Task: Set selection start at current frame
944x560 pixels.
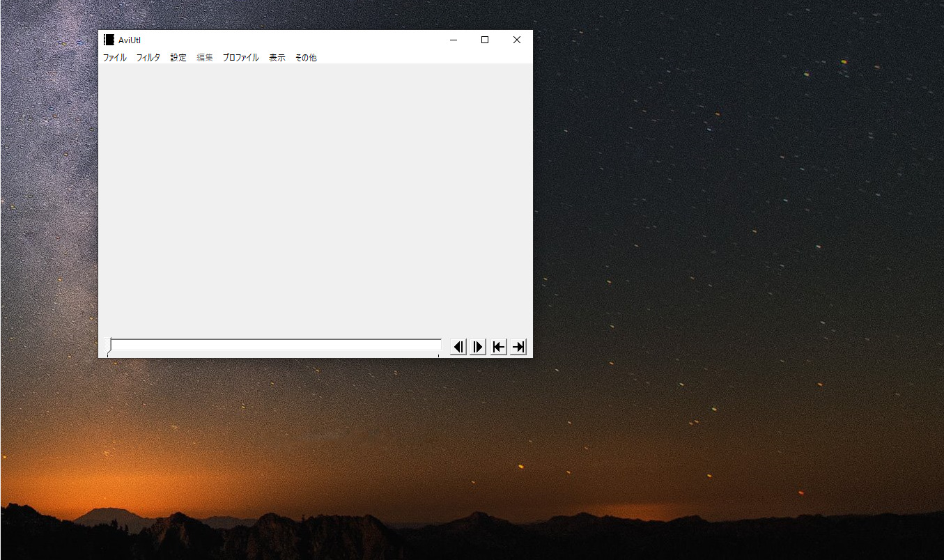Action: pyautogui.click(x=498, y=347)
